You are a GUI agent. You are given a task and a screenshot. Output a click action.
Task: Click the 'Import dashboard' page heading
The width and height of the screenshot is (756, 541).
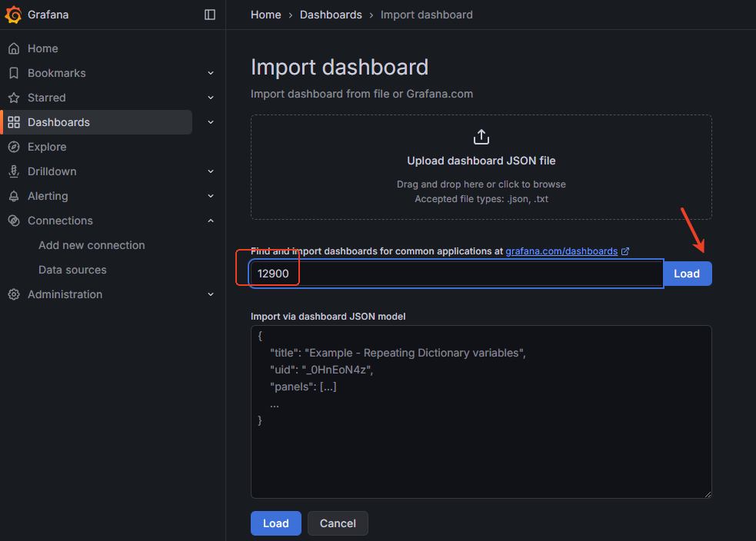tap(339, 68)
